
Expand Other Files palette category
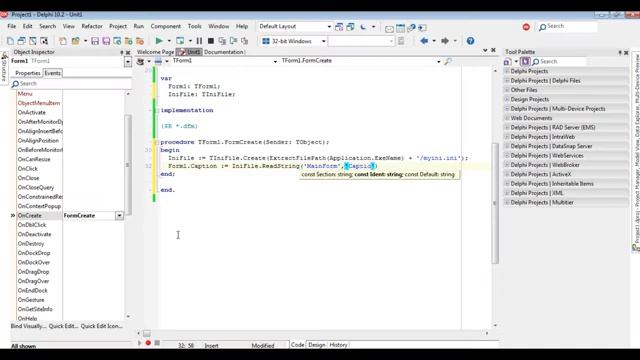[507, 90]
